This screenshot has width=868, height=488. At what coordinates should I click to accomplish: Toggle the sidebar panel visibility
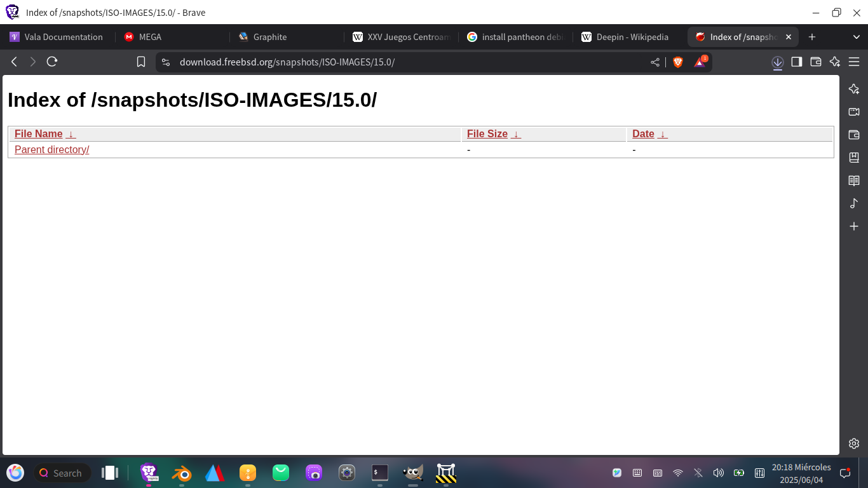[x=797, y=62]
